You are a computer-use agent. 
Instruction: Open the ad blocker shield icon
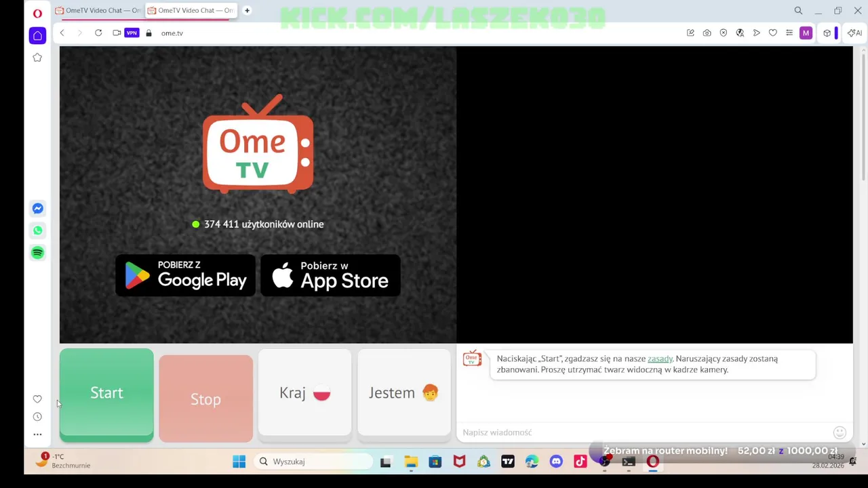pyautogui.click(x=724, y=33)
